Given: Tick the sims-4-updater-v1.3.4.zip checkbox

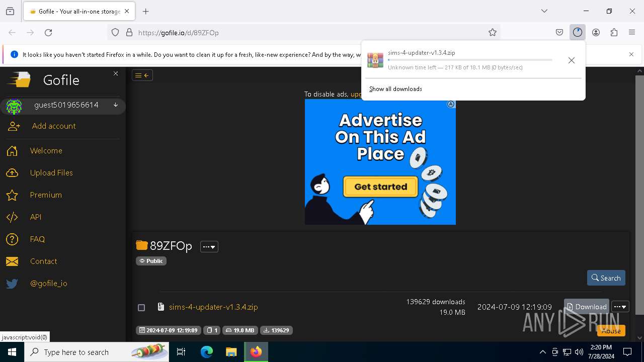Looking at the screenshot, I should point(141,307).
